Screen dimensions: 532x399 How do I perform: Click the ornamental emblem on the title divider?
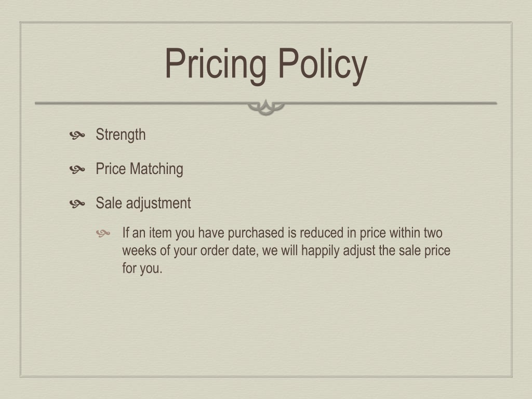point(266,107)
